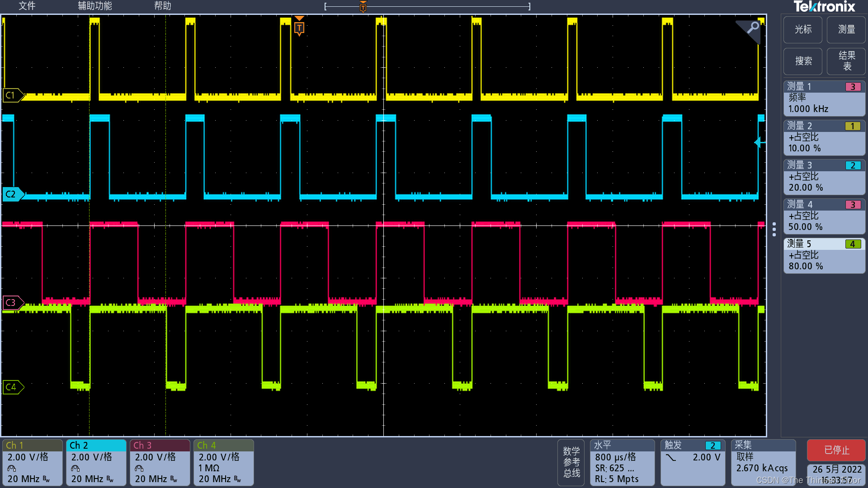Open the 文件 menu
The image size is (868, 488).
(x=27, y=6)
